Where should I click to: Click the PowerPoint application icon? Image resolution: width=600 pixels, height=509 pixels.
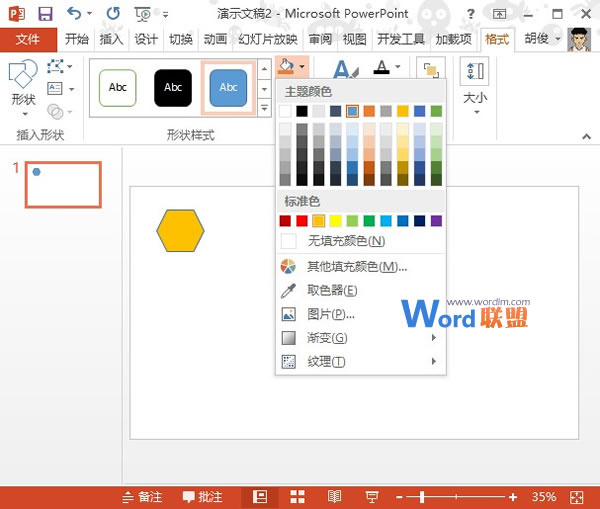tap(16, 14)
